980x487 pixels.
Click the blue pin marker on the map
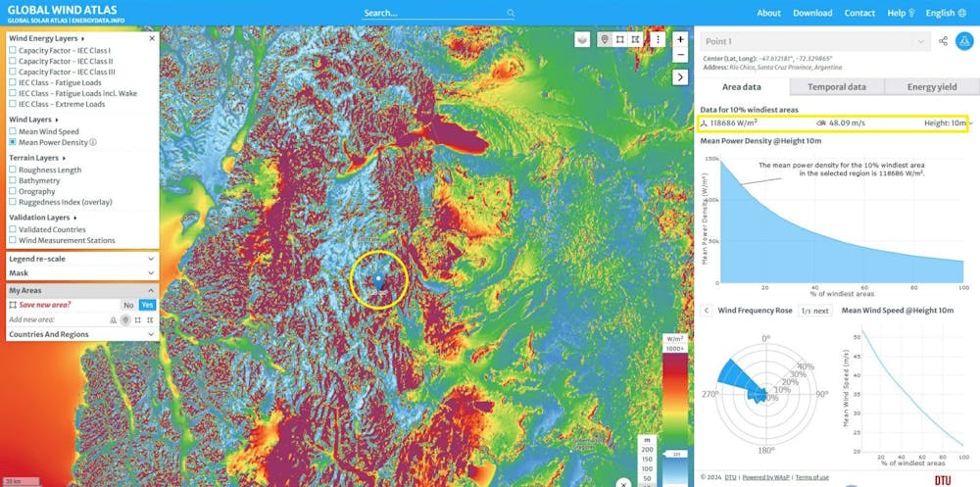pos(378,281)
